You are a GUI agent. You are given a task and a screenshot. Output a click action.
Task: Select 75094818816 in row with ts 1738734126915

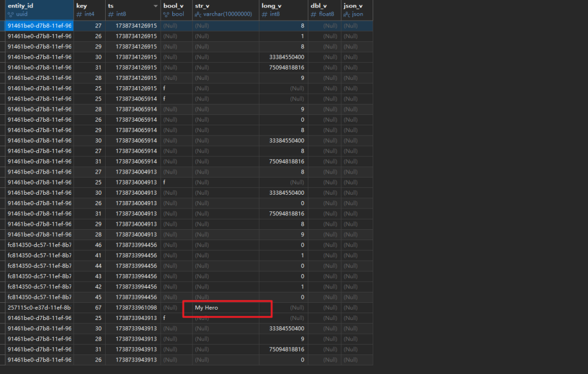[x=284, y=68]
